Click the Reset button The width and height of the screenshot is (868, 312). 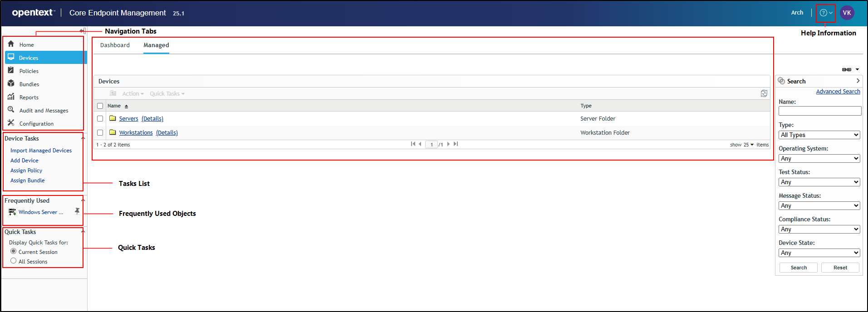pos(840,268)
